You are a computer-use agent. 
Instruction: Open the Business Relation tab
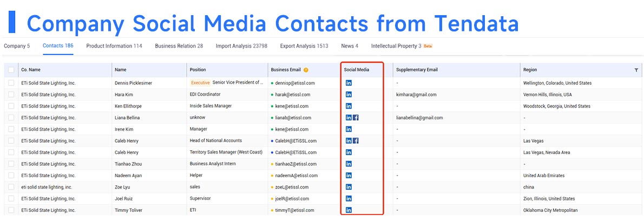179,46
